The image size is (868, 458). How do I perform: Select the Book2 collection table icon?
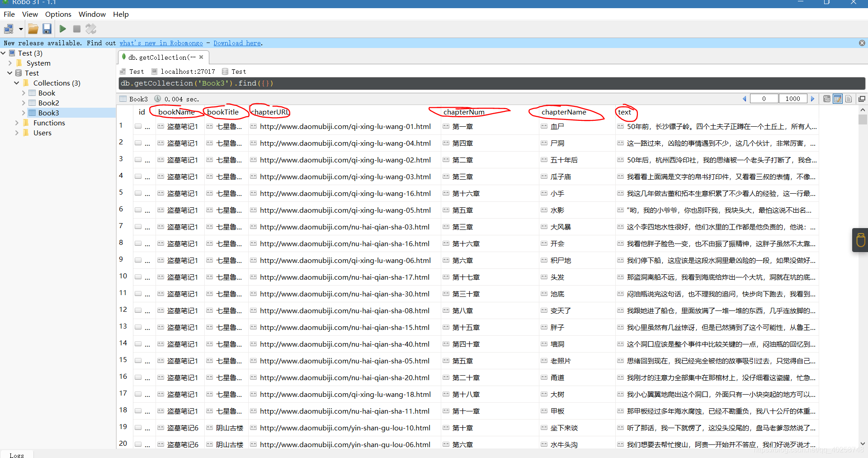[x=32, y=103]
